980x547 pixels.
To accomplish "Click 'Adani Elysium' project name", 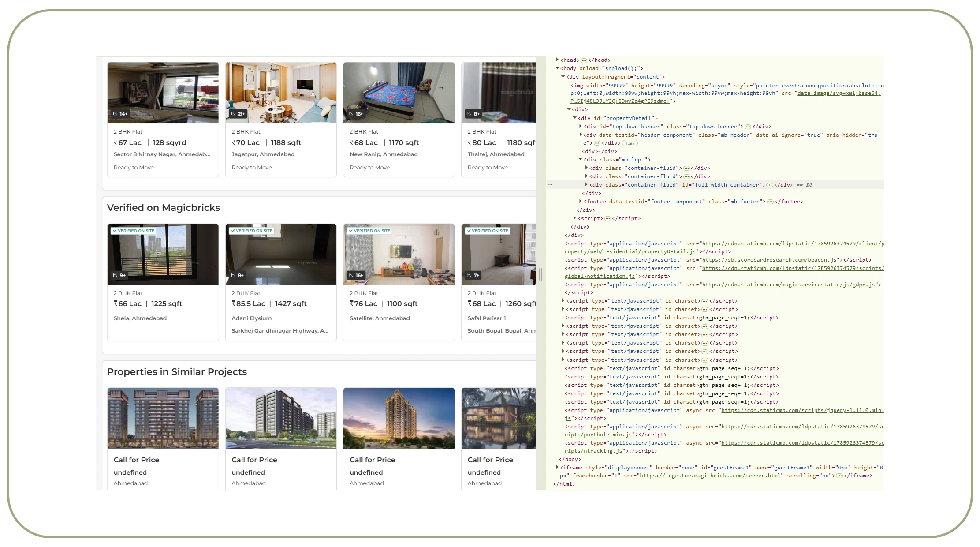I will pos(252,318).
